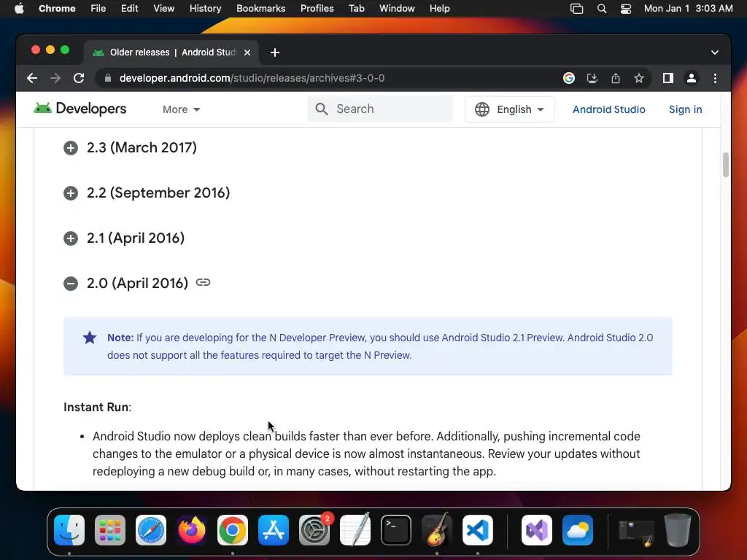
Task: Open GarageBand from the dock
Action: [437, 530]
